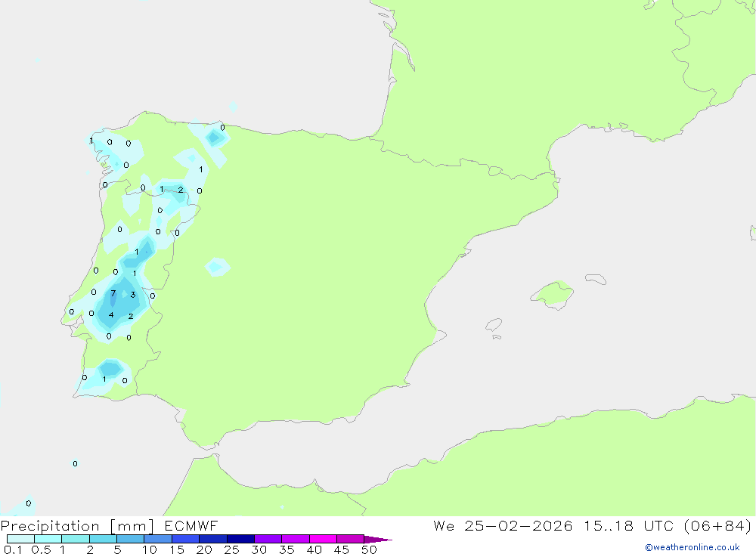The image size is (756, 554).
Task: Select the 10–15 mm legend swatch
Action: click(x=158, y=539)
